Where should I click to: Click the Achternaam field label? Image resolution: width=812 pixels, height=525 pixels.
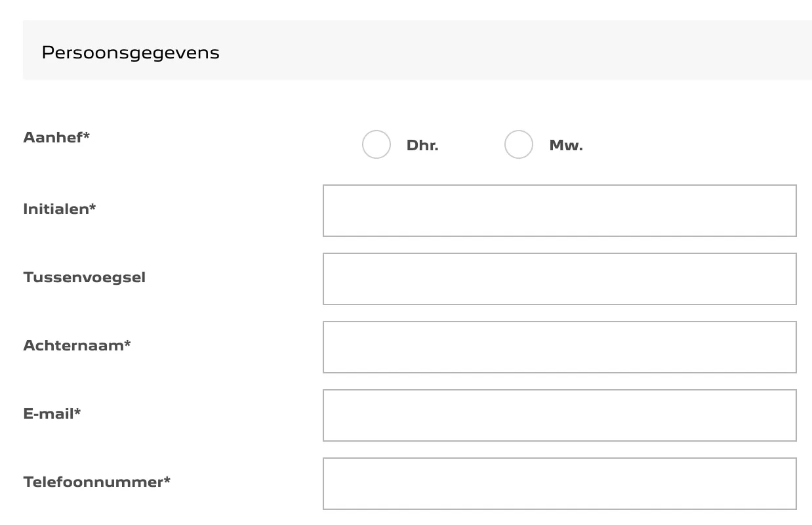coord(77,345)
